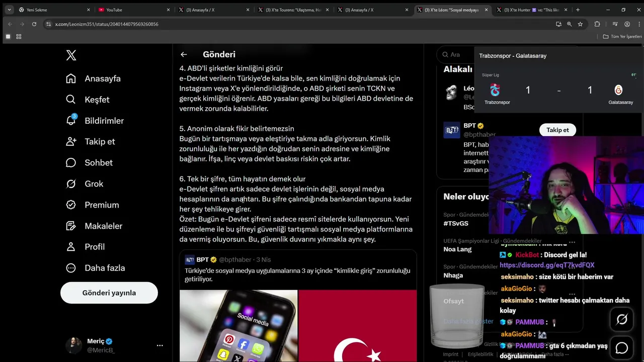Screen dimensions: 644x362
Task: Open the Turkish flag image in quote
Action: tap(358, 326)
